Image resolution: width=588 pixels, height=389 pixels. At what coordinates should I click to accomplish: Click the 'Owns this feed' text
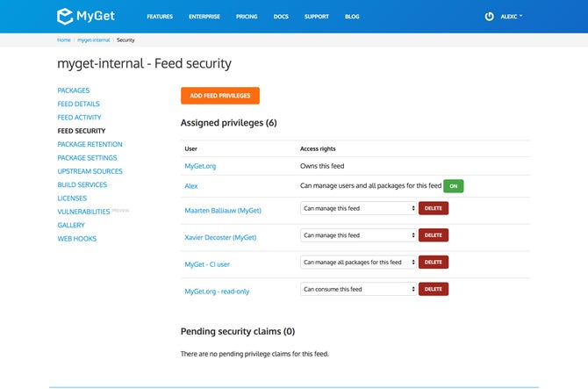pos(322,166)
